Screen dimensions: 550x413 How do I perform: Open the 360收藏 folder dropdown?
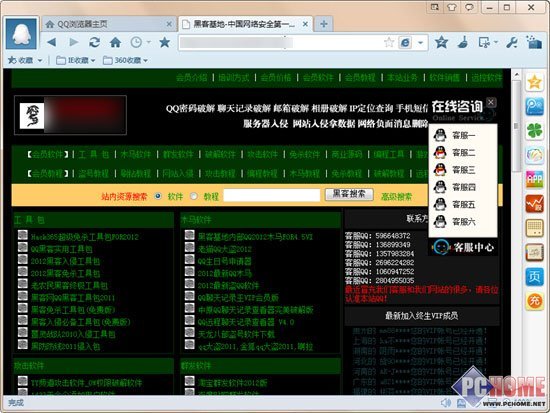pyautogui.click(x=125, y=60)
